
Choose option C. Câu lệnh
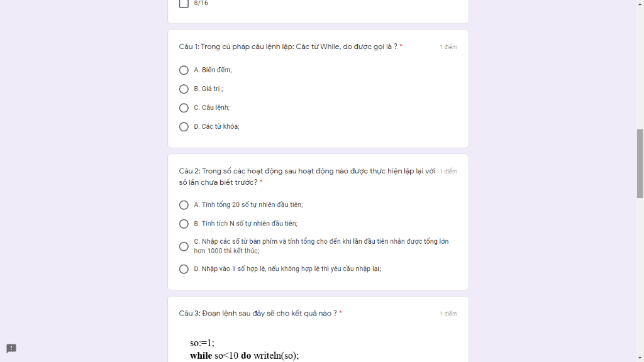[x=184, y=108]
